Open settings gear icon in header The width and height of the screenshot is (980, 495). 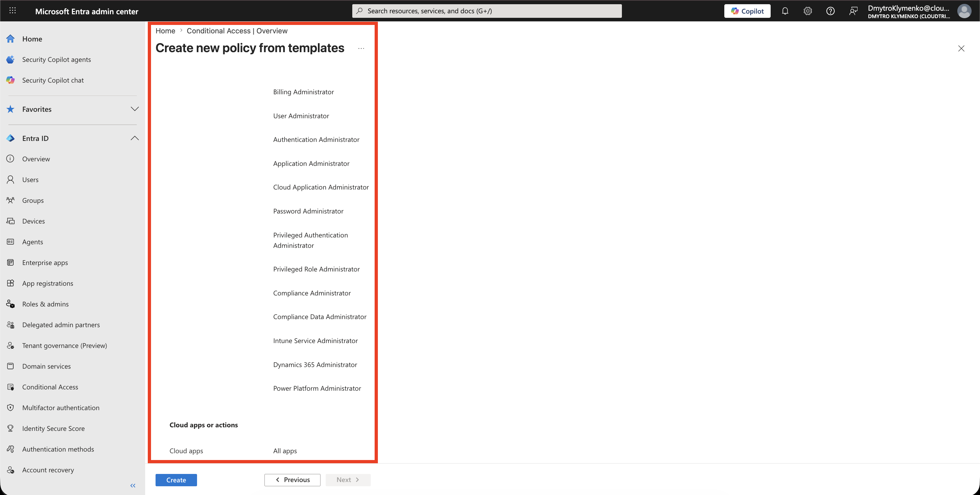[x=808, y=11]
